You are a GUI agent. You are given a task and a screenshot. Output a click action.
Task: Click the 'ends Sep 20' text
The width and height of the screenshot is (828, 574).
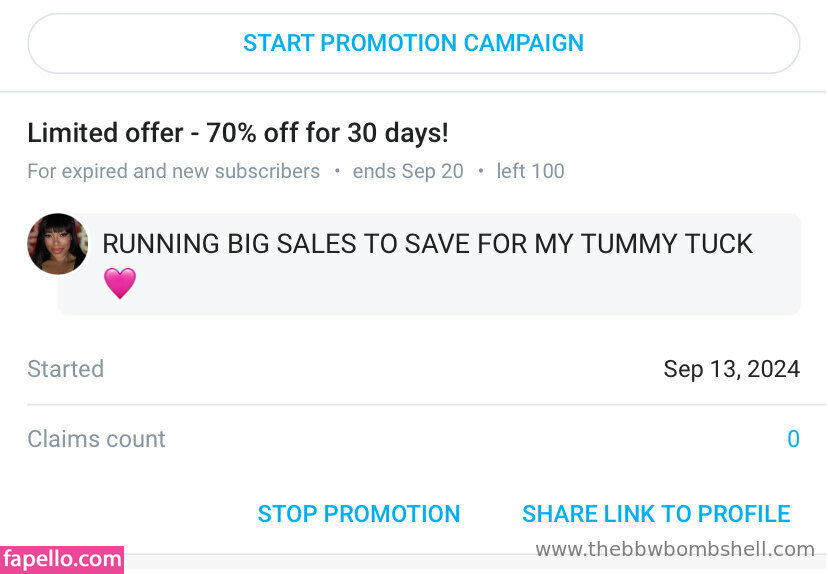(x=408, y=171)
